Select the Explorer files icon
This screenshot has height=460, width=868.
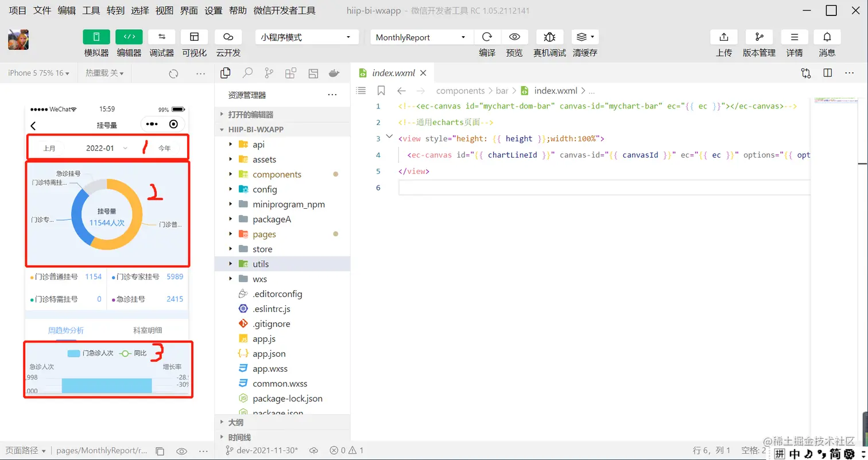click(x=226, y=73)
